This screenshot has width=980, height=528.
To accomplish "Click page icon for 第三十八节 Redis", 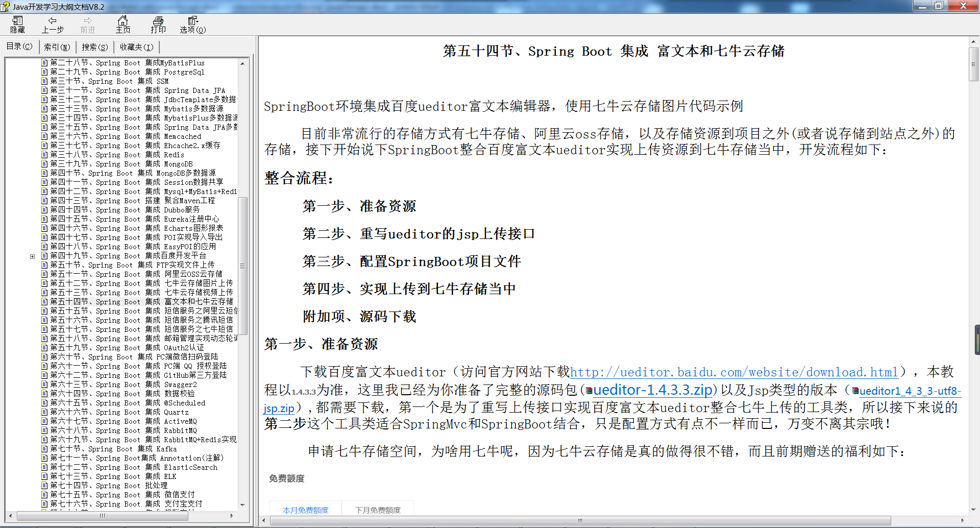I will (44, 155).
